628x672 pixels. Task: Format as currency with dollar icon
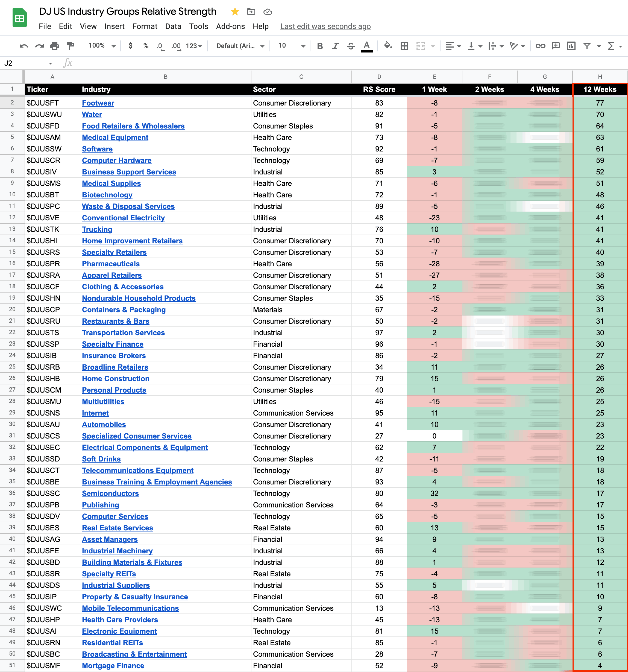point(130,46)
